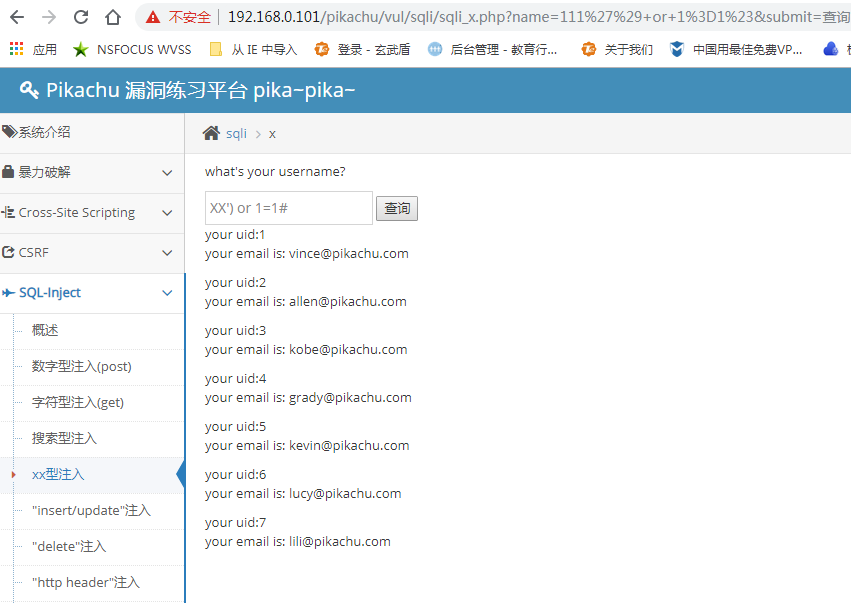Select xx型注入 submenu item
Screen dimensions: 851x603
58,474
